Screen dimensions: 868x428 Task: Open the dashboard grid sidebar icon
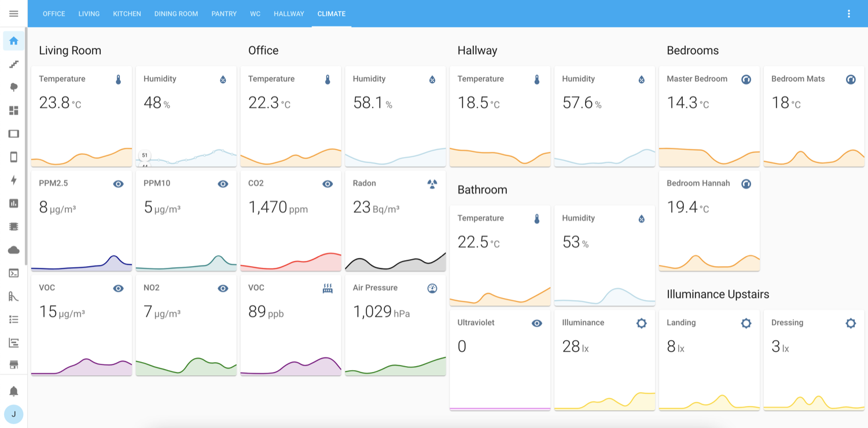coord(14,110)
